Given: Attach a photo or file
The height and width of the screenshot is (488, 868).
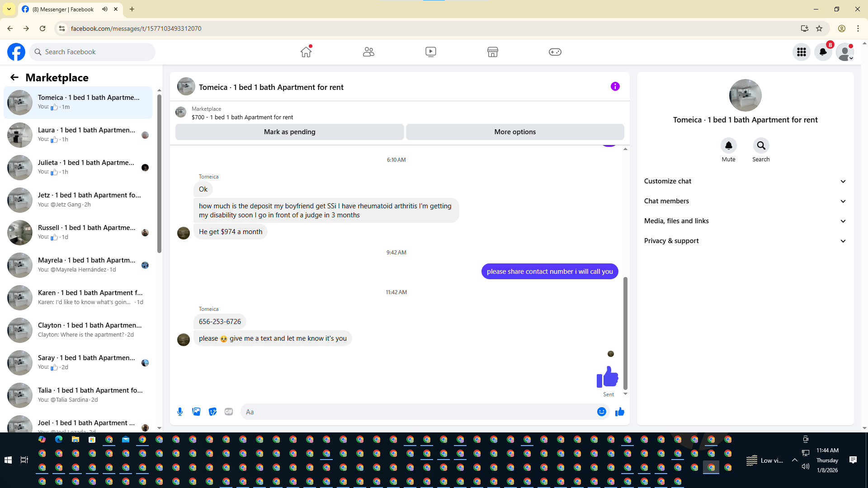Looking at the screenshot, I should [196, 412].
